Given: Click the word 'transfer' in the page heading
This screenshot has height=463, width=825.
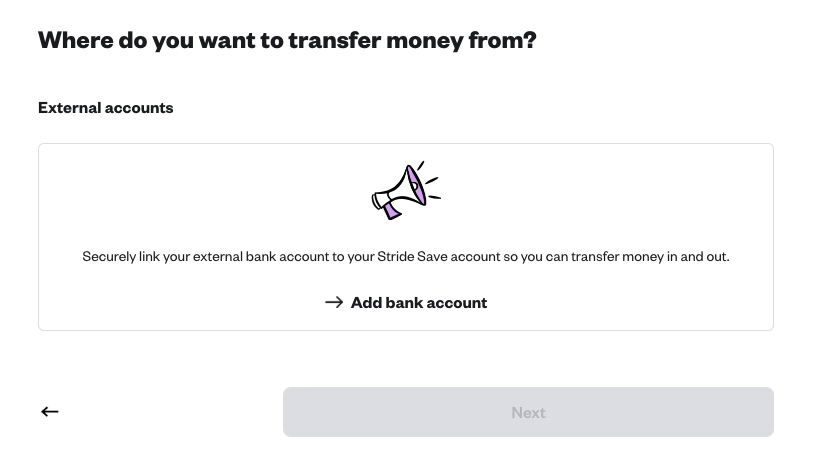Looking at the screenshot, I should (335, 40).
